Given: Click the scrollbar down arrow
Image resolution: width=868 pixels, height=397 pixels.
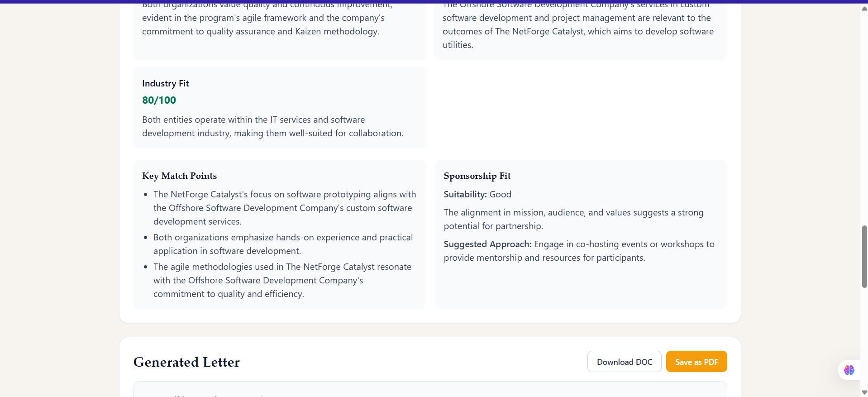Looking at the screenshot, I should tap(864, 392).
